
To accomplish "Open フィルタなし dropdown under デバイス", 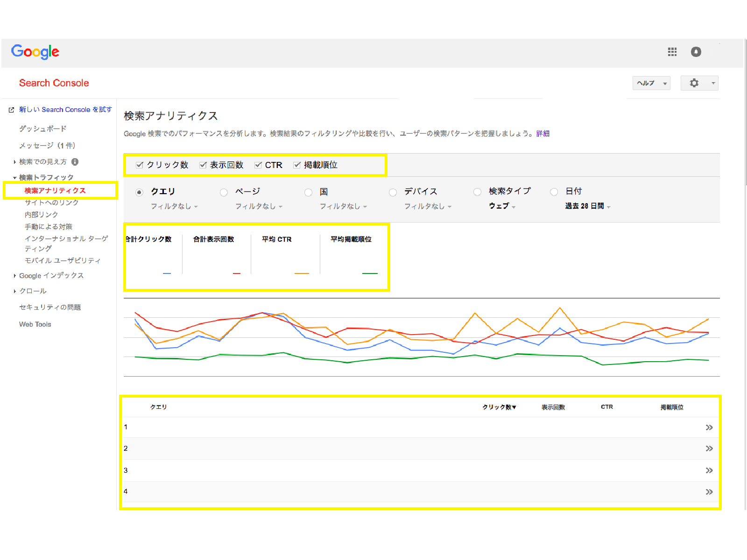I will point(428,206).
